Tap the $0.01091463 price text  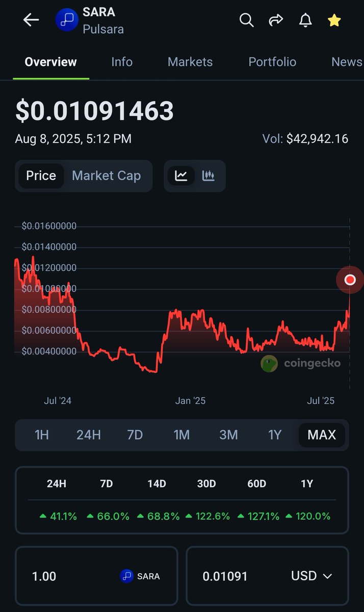(94, 111)
